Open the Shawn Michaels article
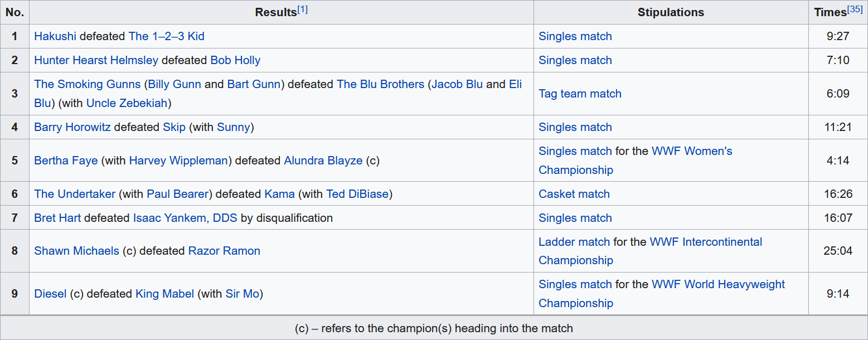 click(76, 251)
